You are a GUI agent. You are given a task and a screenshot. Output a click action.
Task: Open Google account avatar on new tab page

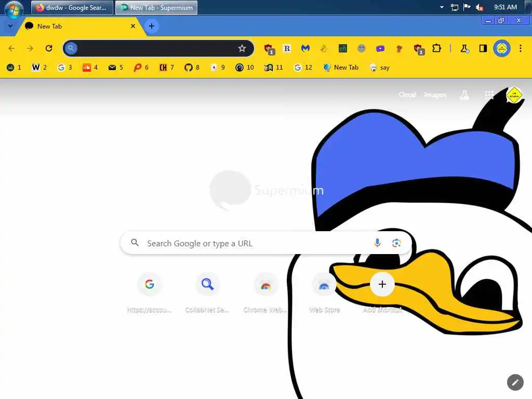click(x=514, y=95)
